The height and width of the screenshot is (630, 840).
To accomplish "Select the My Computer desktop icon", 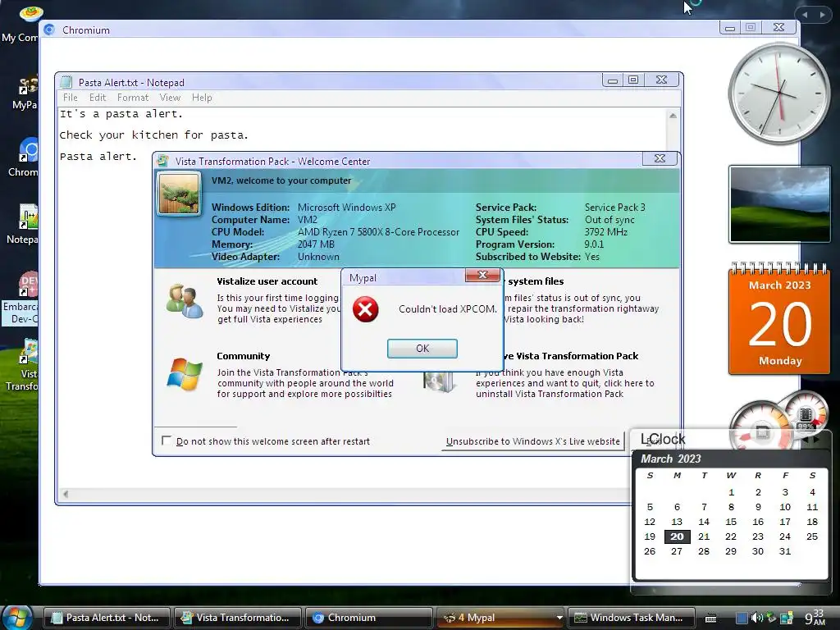I will click(x=21, y=24).
